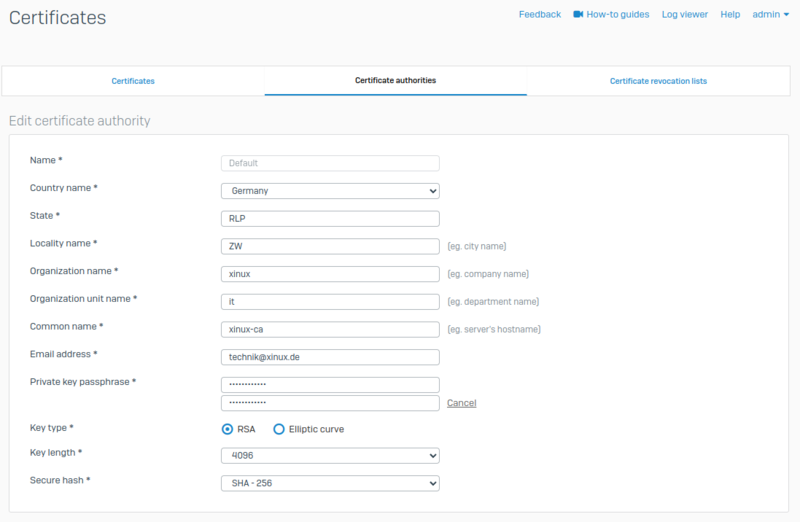The width and height of the screenshot is (800, 522).
Task: Select the Common name text box
Action: pos(329,329)
